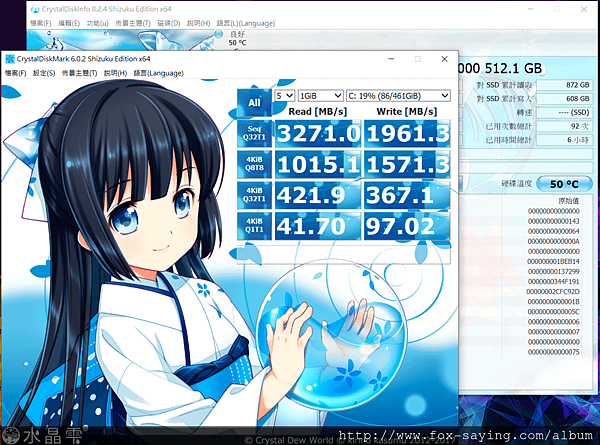
Task: Open CrystalDiskMark 檔案(F) menu
Action: (x=15, y=73)
